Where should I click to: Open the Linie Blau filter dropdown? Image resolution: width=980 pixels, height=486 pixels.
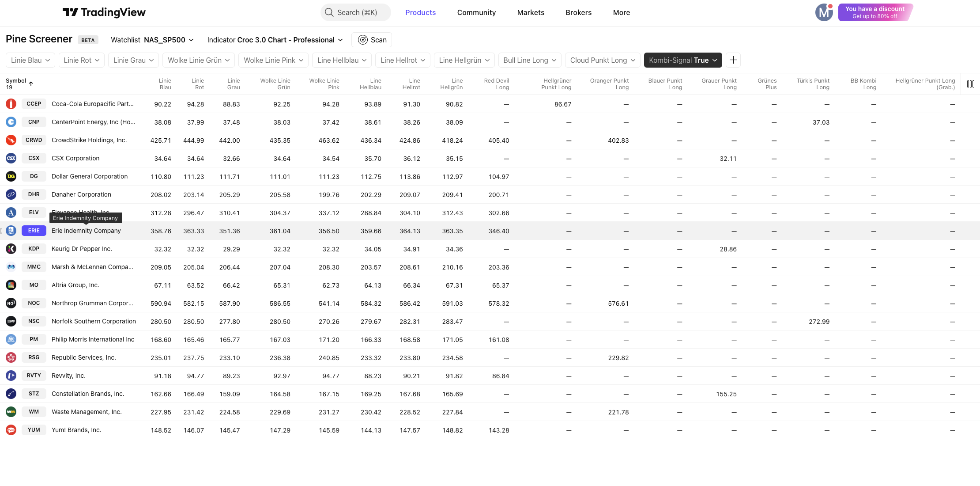(30, 60)
